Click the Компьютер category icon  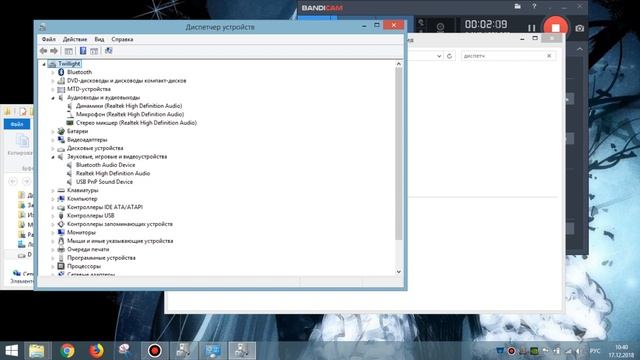[x=61, y=199]
